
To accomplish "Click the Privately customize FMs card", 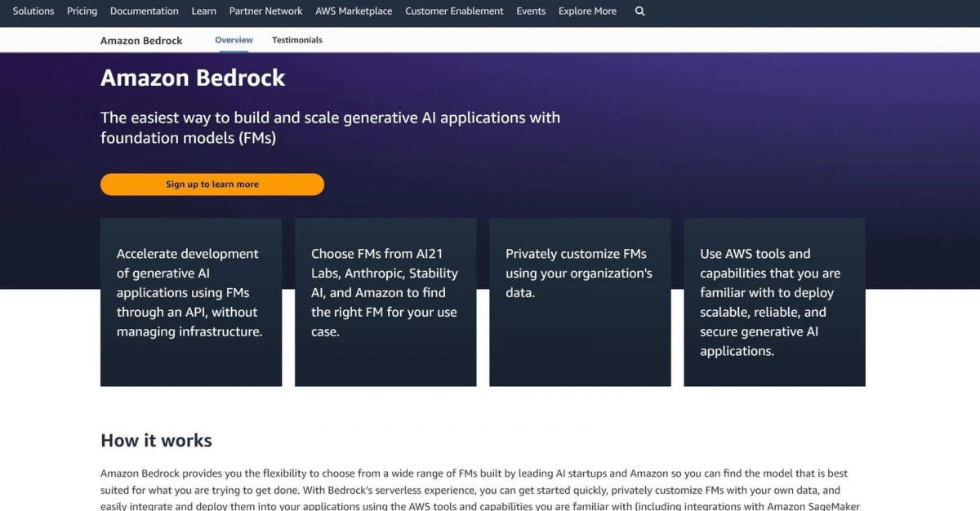I will coord(579,301).
